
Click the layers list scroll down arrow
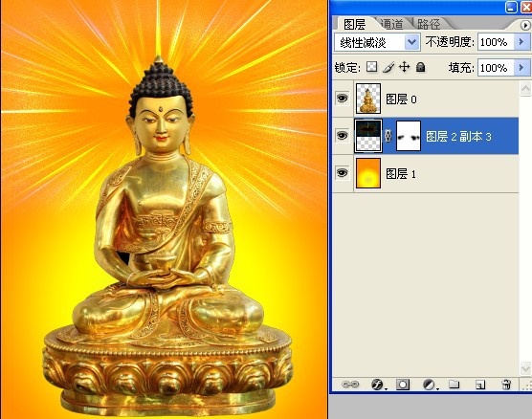tap(525, 368)
